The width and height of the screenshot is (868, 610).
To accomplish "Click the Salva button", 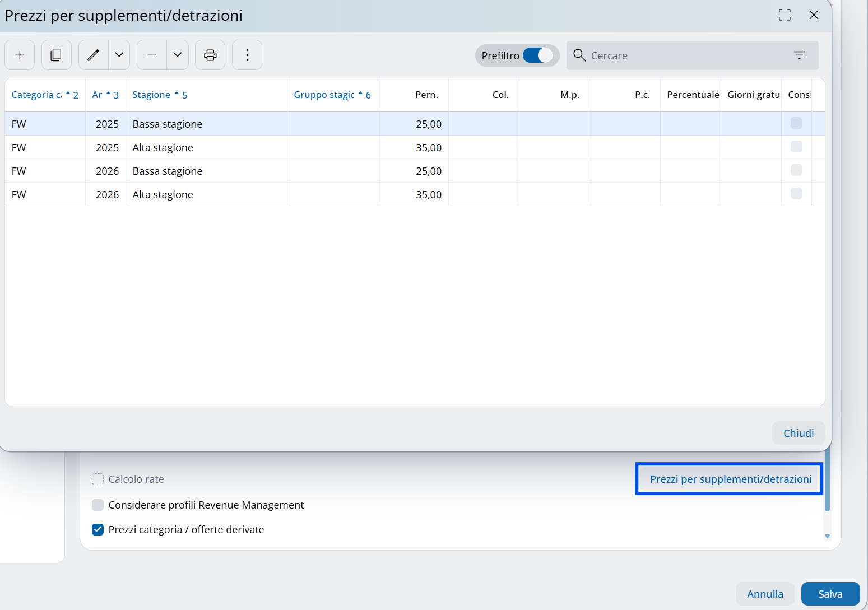I will coord(830,594).
